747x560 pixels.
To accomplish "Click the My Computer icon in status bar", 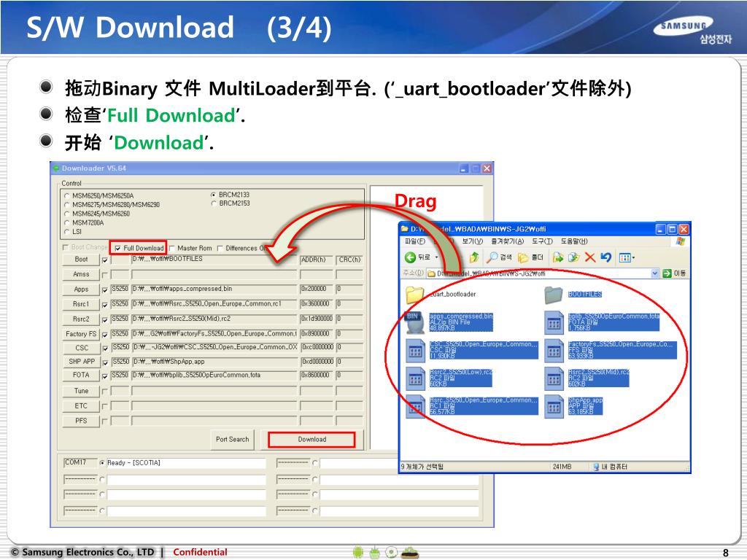I will tap(595, 467).
